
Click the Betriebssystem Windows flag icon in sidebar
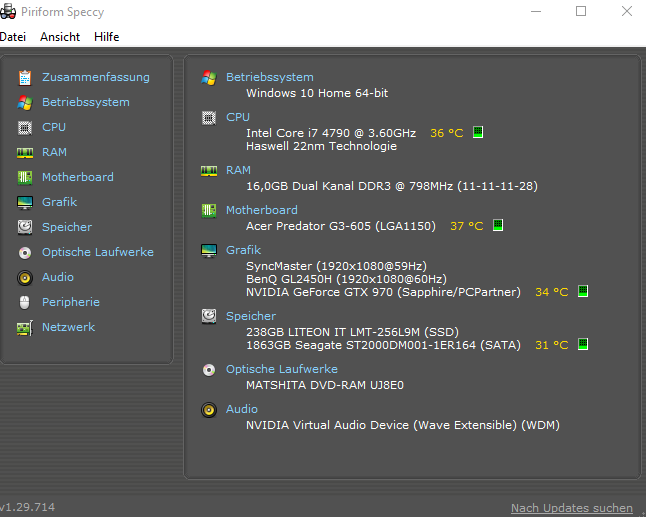coord(25,103)
